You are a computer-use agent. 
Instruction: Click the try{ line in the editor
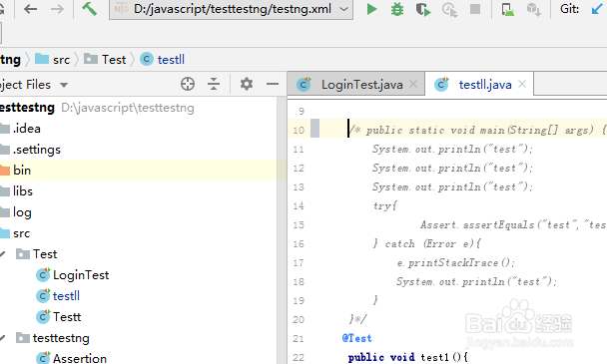(x=384, y=205)
